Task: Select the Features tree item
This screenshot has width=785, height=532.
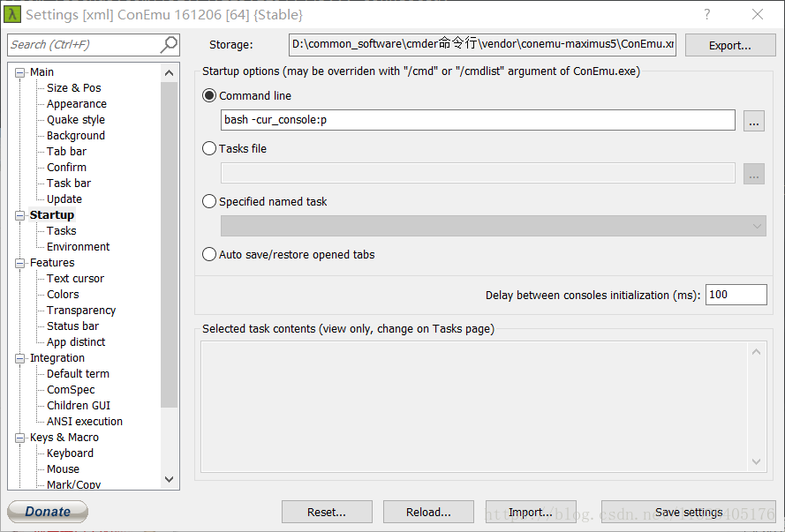Action: tap(52, 263)
